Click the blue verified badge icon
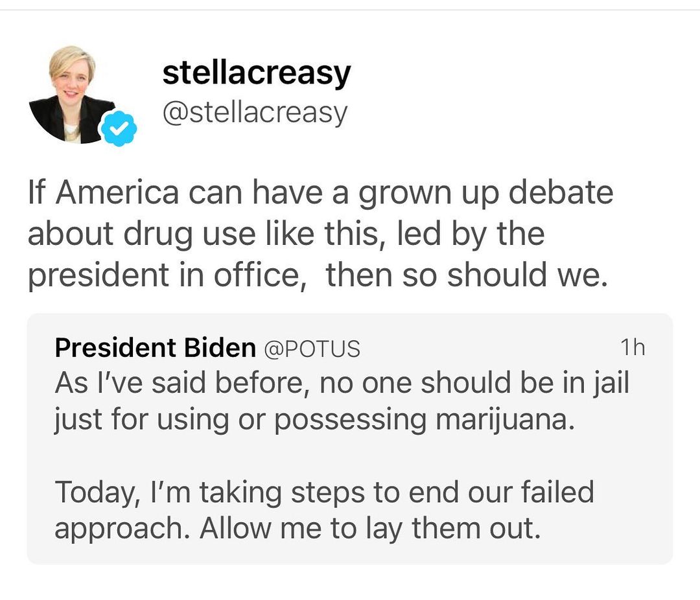The height and width of the screenshot is (600, 700). pos(117,128)
